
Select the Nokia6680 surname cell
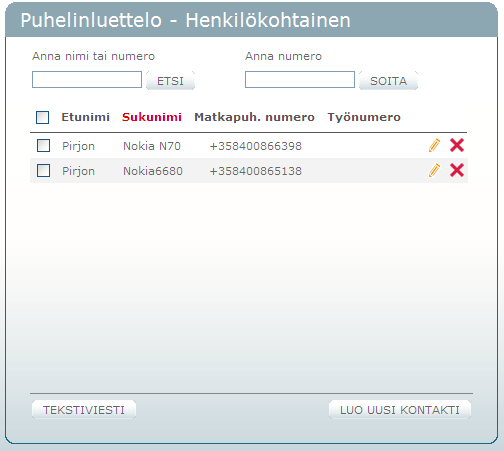click(x=153, y=171)
